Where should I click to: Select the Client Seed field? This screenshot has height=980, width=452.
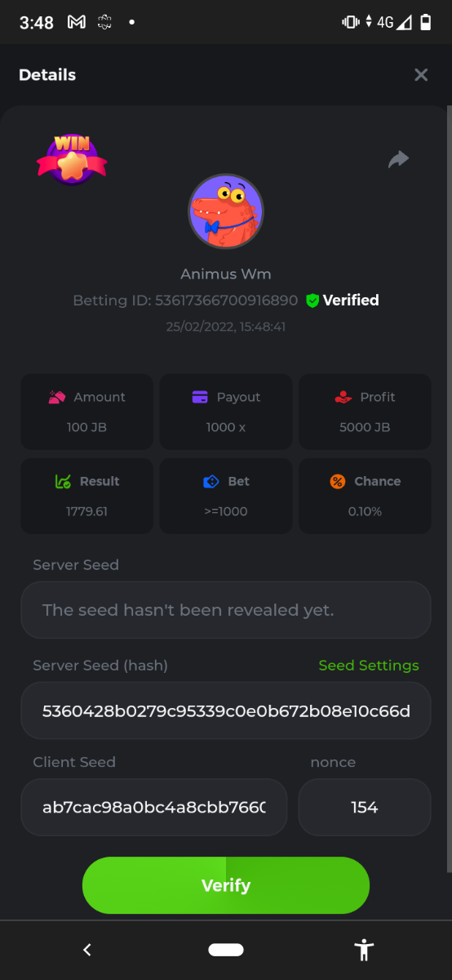click(x=154, y=807)
